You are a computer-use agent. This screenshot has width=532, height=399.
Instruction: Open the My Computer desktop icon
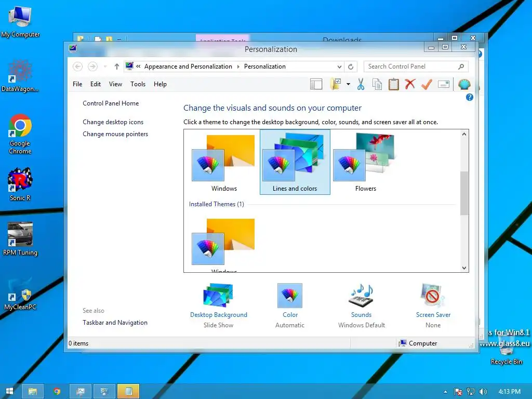click(x=20, y=21)
